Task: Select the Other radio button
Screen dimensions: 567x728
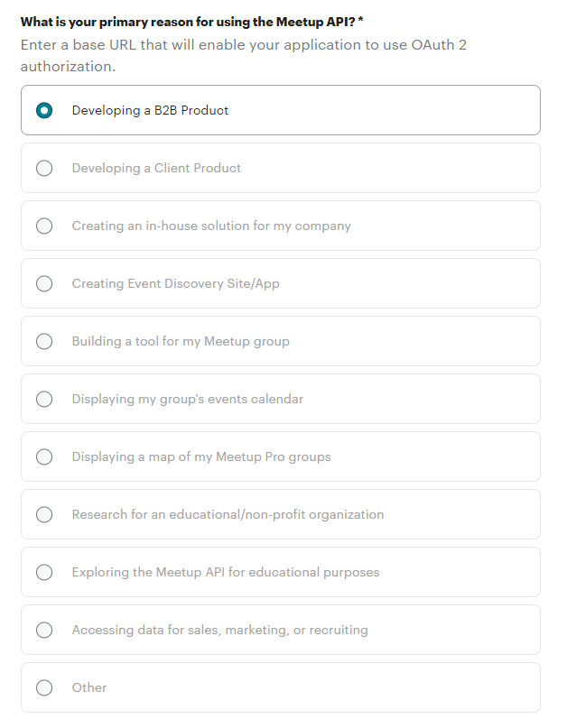Action: pyautogui.click(x=44, y=687)
